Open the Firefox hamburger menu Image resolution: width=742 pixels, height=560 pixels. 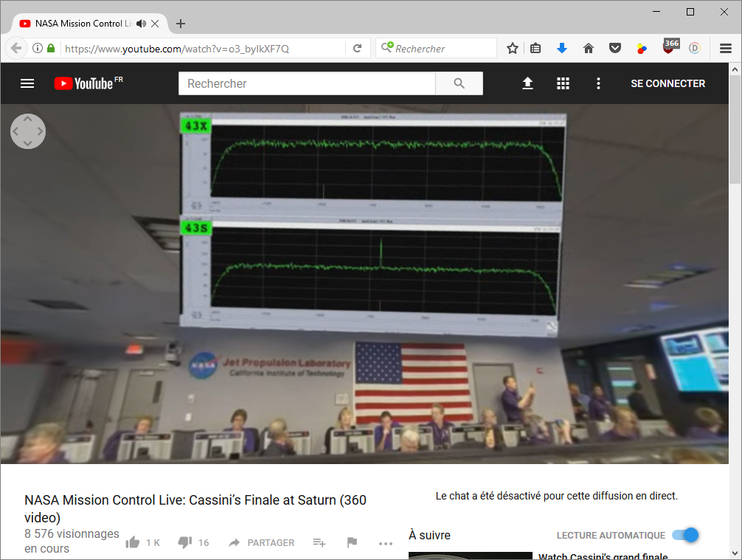(x=725, y=48)
